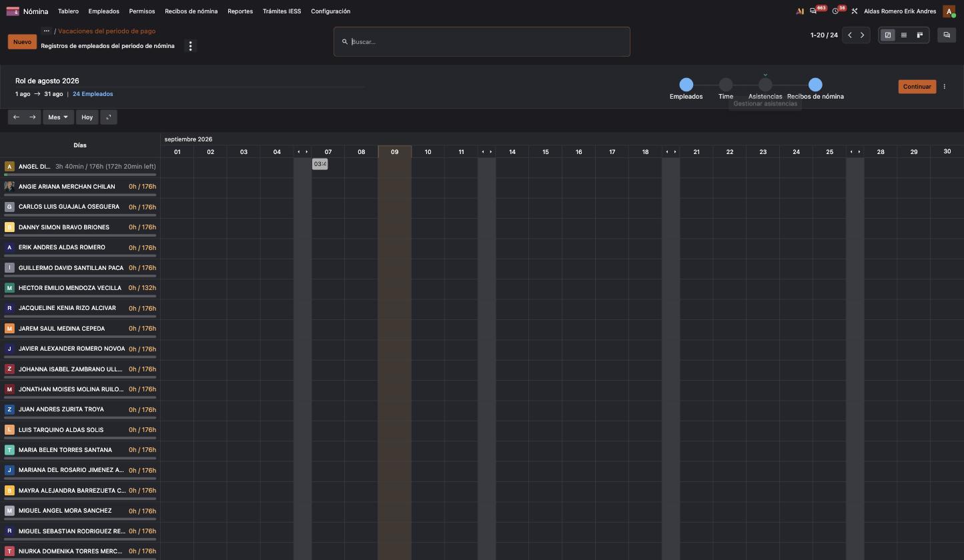964x560 pixels.
Task: Open the AI assistant icon in top bar
Action: point(800,11)
